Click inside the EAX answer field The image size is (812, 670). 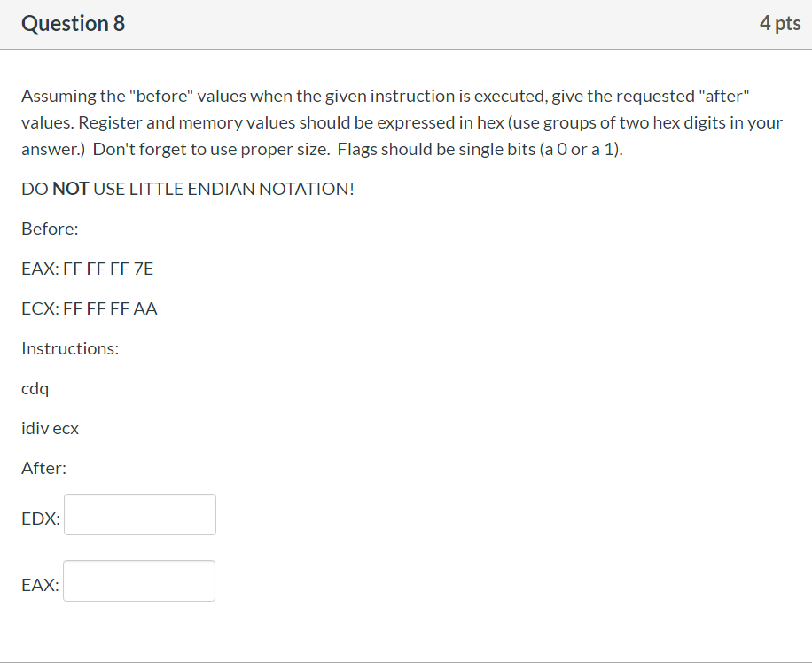[138, 580]
